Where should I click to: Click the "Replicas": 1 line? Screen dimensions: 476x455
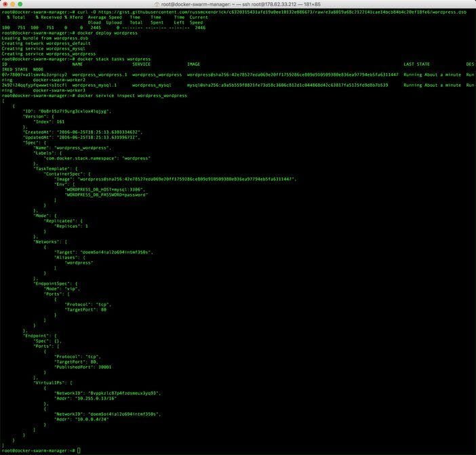click(66, 226)
